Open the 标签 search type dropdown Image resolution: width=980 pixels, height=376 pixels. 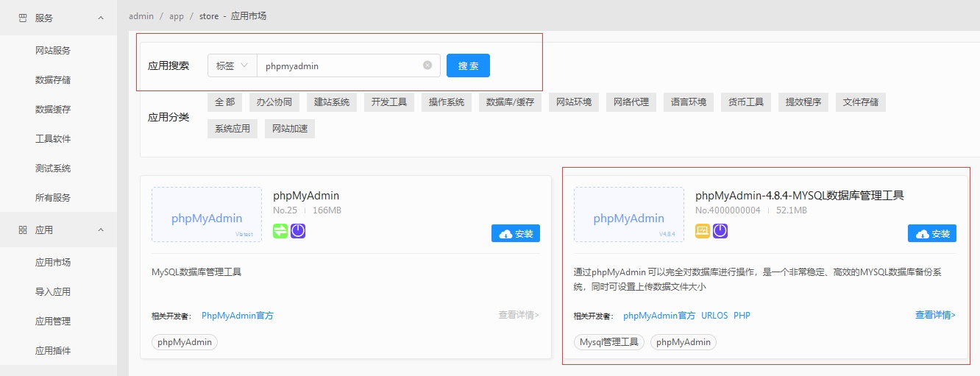(232, 65)
